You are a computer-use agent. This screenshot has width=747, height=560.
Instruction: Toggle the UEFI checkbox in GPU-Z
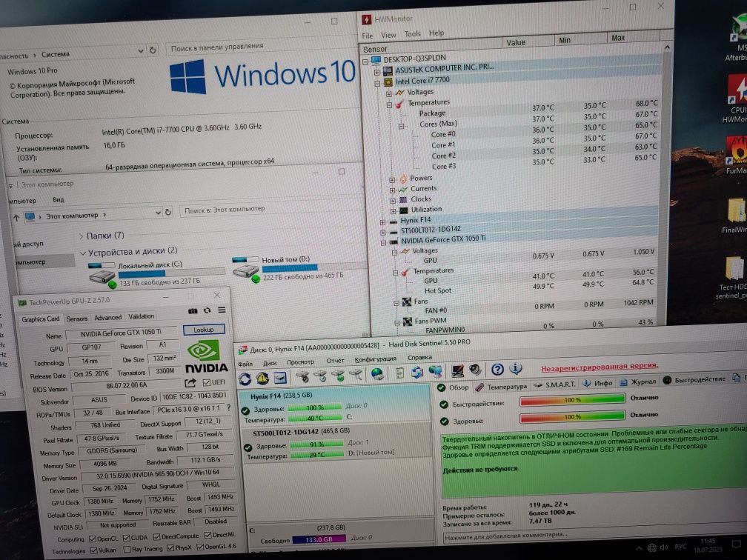[x=206, y=382]
